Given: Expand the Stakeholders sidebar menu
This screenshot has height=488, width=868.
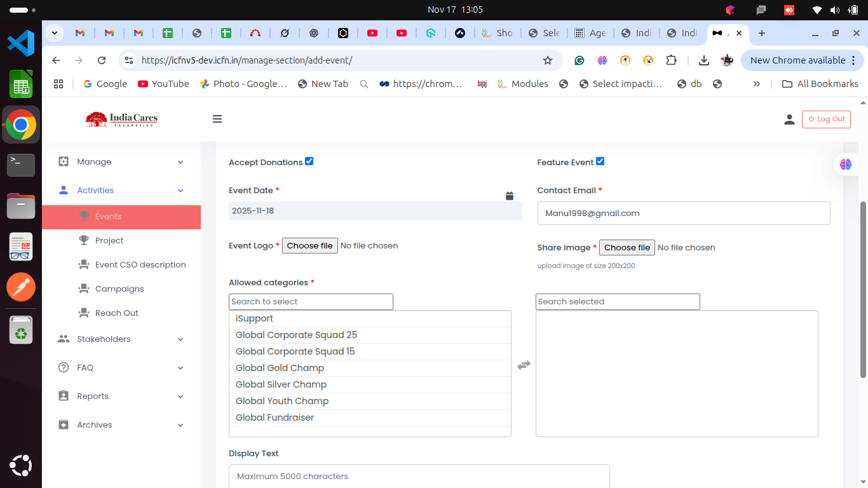Looking at the screenshot, I should click(x=121, y=339).
